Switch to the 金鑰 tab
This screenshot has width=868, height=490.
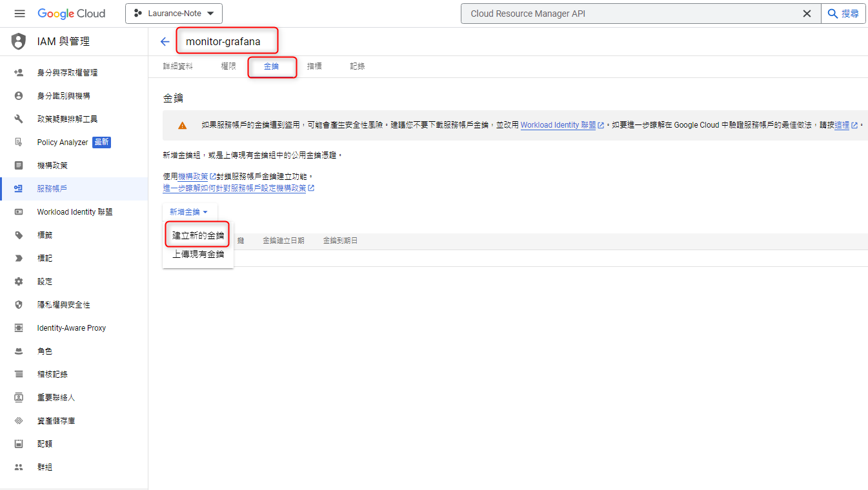pos(272,66)
